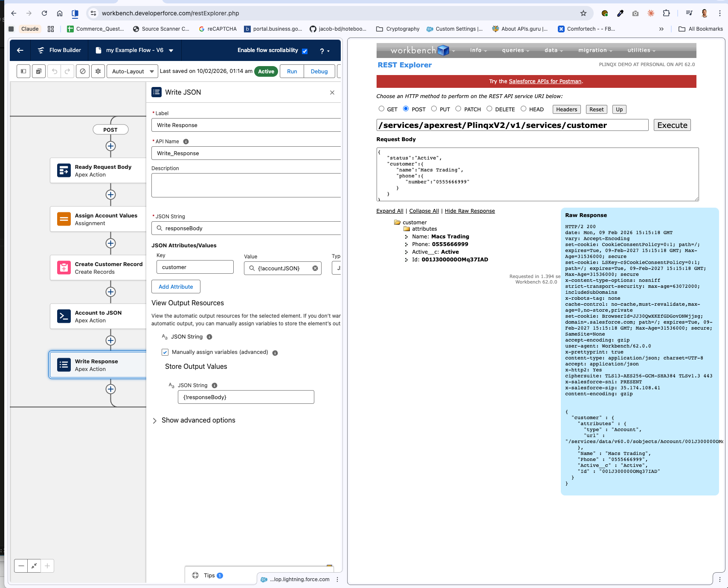728x588 pixels.
Task: Debug the flow
Action: (319, 71)
